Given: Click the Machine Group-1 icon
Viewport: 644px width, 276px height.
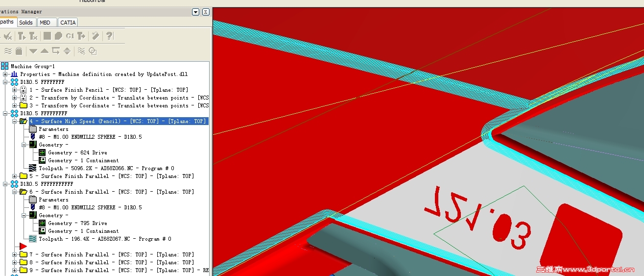Looking at the screenshot, I should (x=5, y=66).
